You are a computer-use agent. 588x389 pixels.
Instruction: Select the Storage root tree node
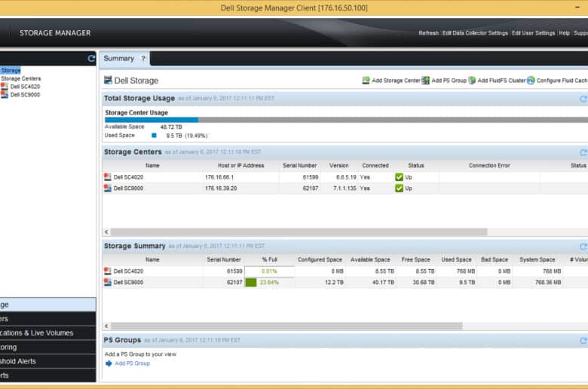tap(11, 70)
